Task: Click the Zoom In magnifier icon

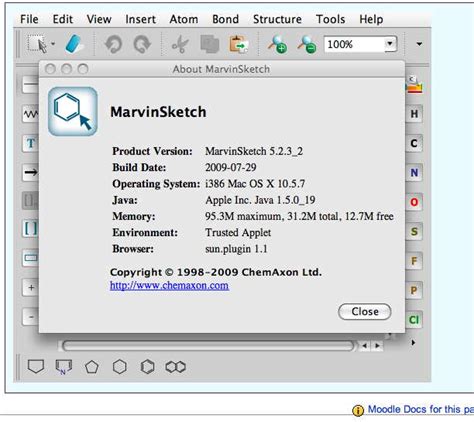Action: (x=277, y=44)
